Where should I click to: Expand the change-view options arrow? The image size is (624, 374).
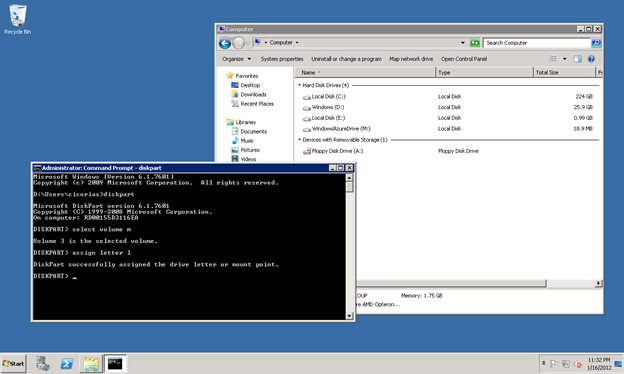coord(564,59)
